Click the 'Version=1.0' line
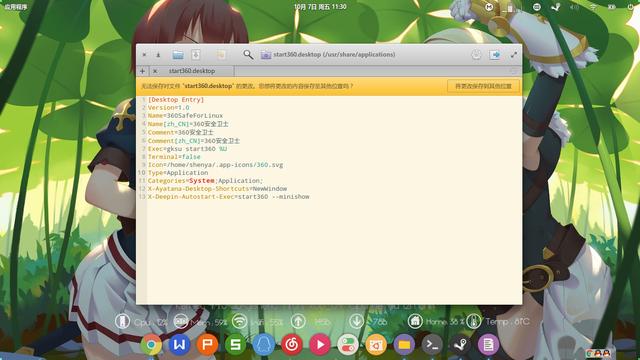 (x=169, y=108)
